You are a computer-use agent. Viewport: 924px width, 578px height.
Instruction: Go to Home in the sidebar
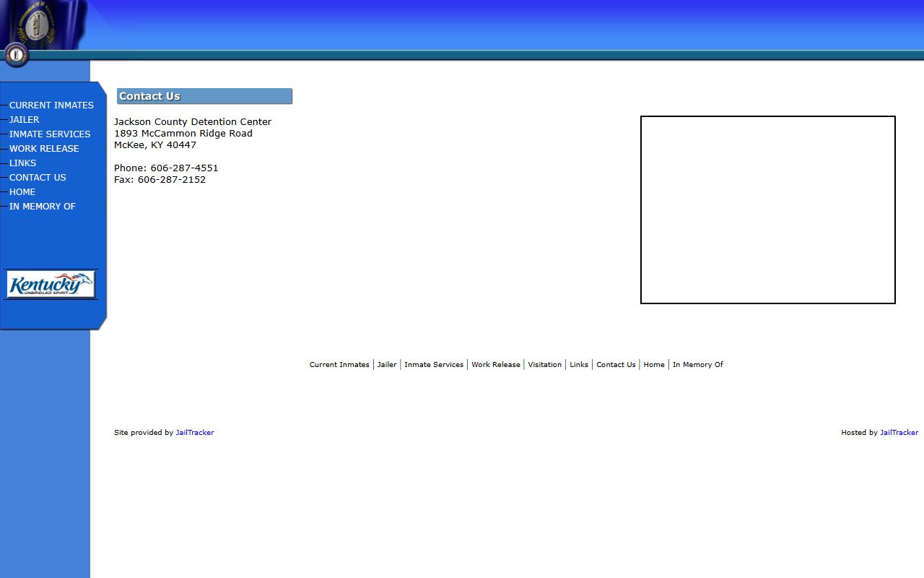[22, 192]
